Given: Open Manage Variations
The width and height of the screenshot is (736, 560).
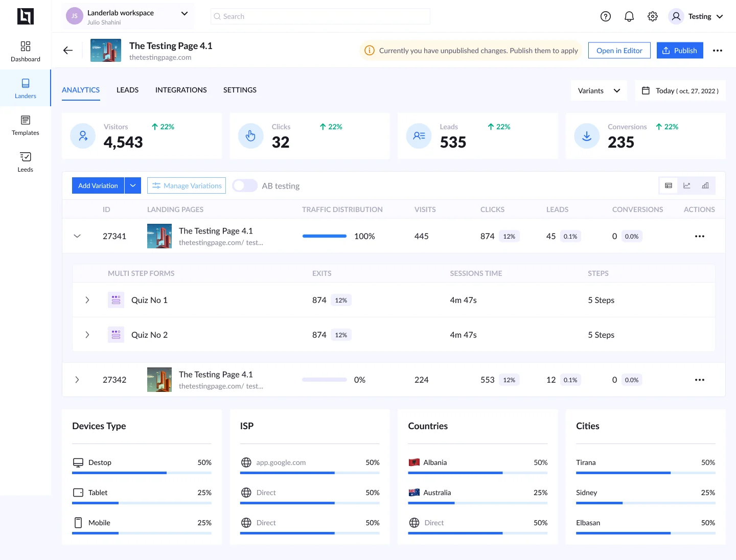Looking at the screenshot, I should click(x=187, y=185).
